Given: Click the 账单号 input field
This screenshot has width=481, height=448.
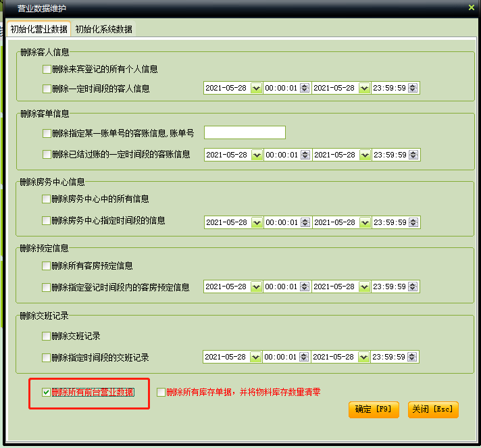Looking at the screenshot, I should [245, 132].
